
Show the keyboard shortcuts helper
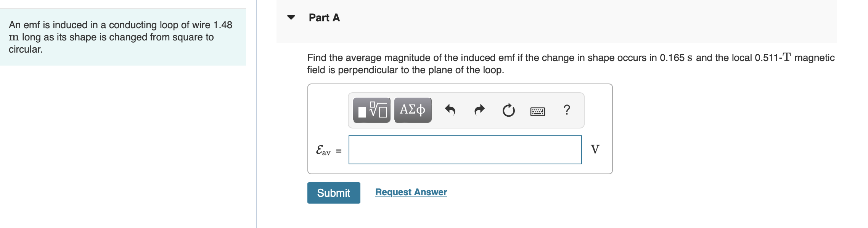(x=538, y=111)
